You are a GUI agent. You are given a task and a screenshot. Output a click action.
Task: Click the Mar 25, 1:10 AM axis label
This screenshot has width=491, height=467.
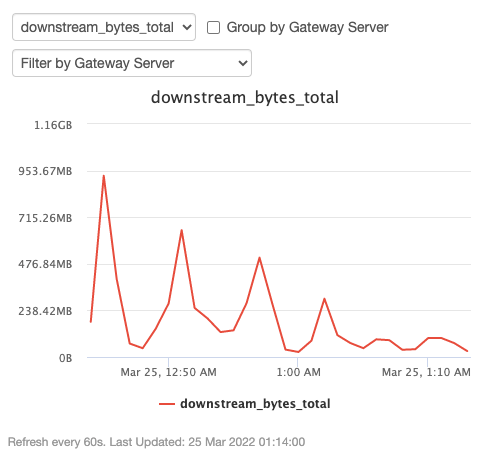(x=426, y=372)
